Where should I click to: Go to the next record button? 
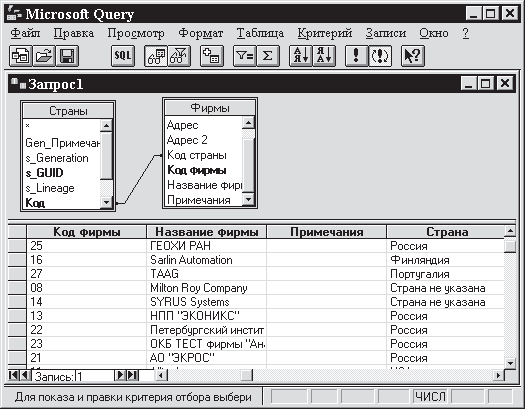(120, 375)
